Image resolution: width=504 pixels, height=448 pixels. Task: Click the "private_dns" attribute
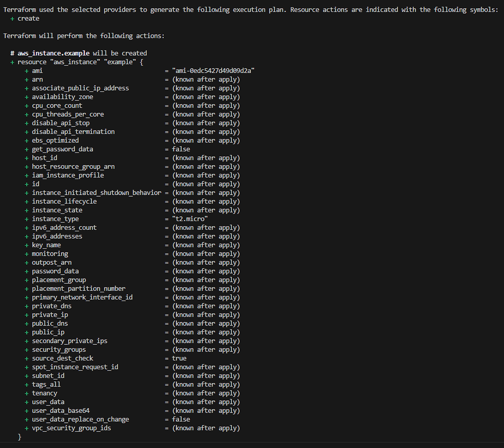[52, 306]
